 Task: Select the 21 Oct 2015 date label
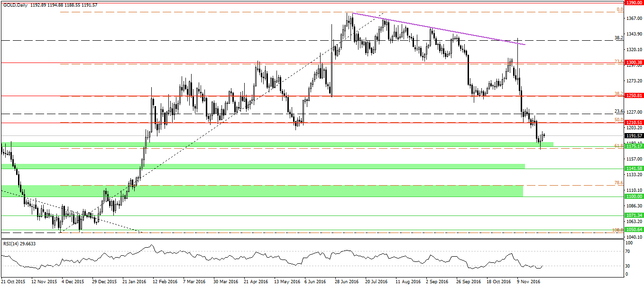[x=14, y=281]
